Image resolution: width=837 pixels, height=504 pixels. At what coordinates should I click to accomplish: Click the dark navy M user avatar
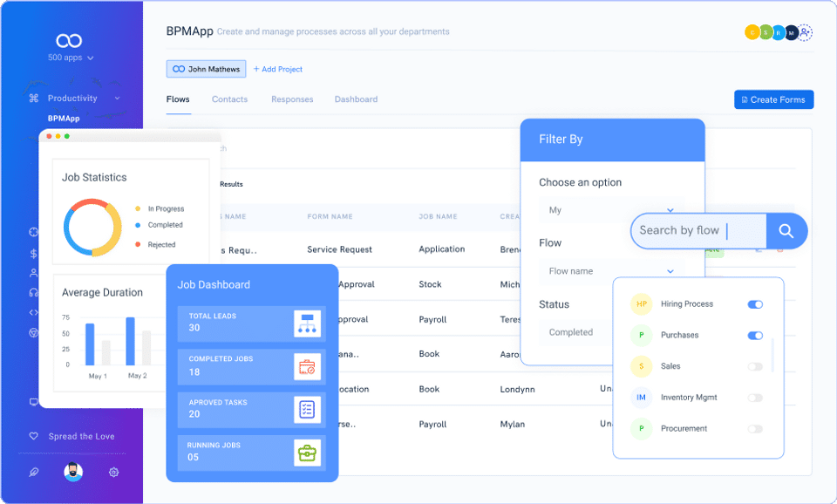pyautogui.click(x=791, y=32)
